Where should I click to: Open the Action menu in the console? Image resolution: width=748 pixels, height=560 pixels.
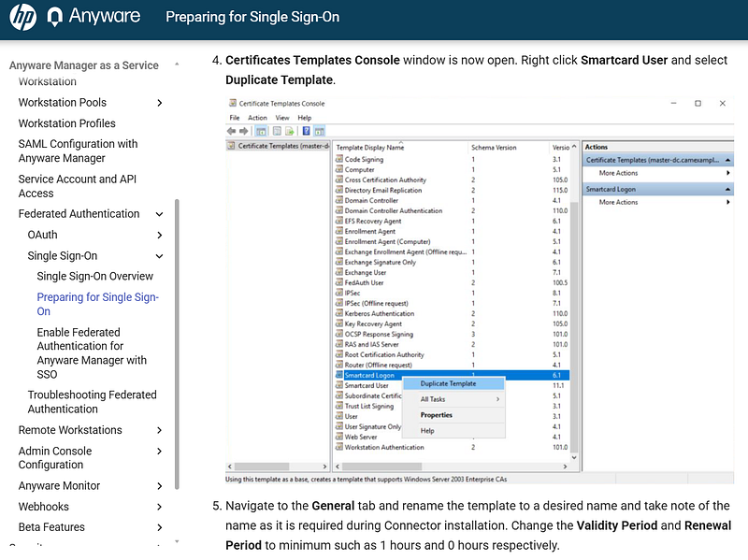coord(258,118)
